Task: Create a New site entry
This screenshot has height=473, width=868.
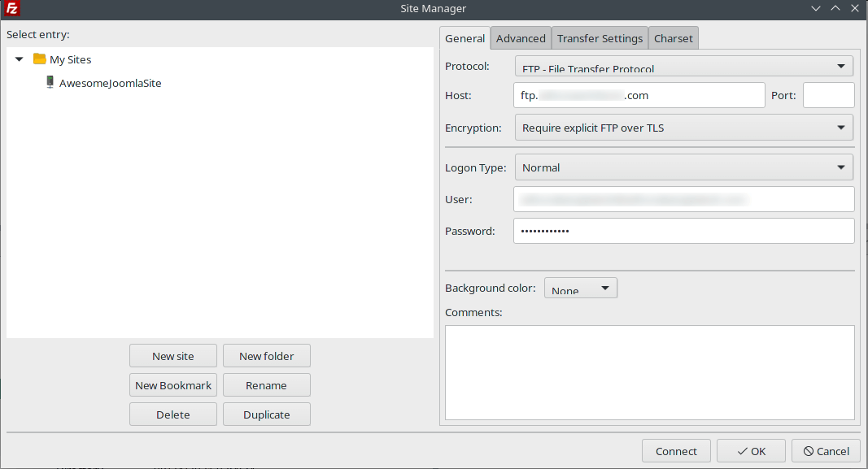Action: click(x=172, y=355)
